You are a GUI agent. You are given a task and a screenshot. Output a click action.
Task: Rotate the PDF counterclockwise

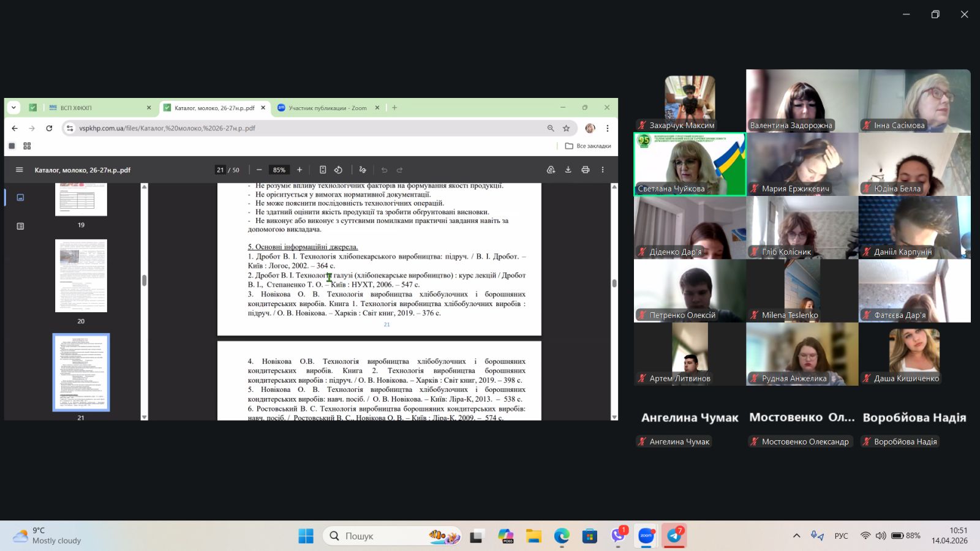(x=338, y=170)
